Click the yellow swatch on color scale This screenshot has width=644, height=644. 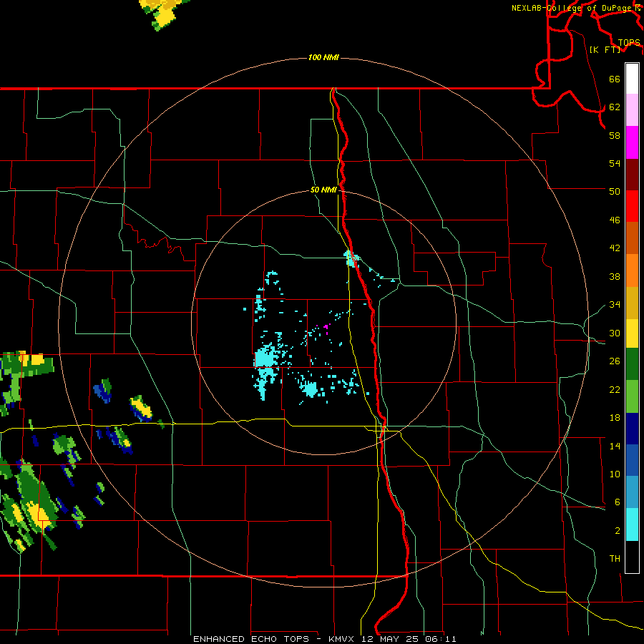click(632, 333)
